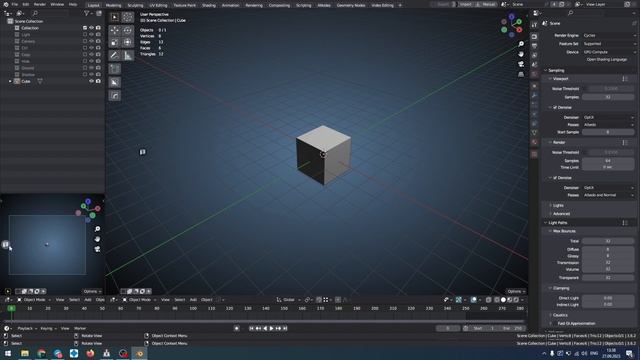Open the File menu
Image resolution: width=640 pixels, height=360 pixels.
coord(15,4)
